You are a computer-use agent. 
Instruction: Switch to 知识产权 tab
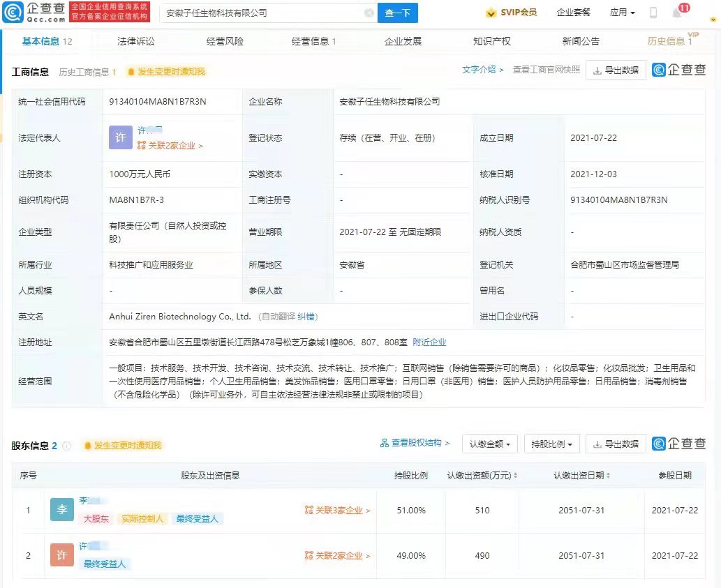tap(491, 41)
